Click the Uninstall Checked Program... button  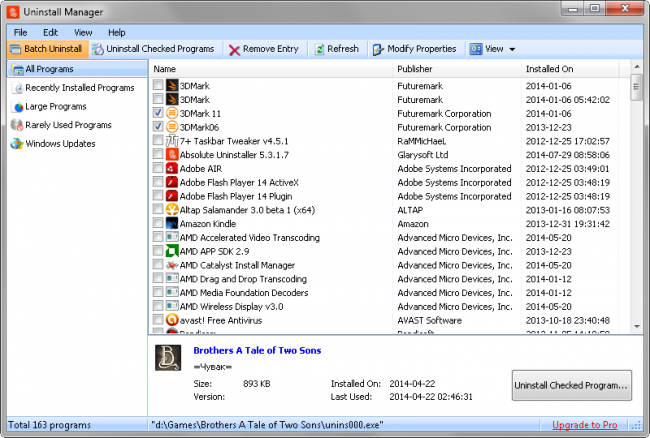pos(572,385)
